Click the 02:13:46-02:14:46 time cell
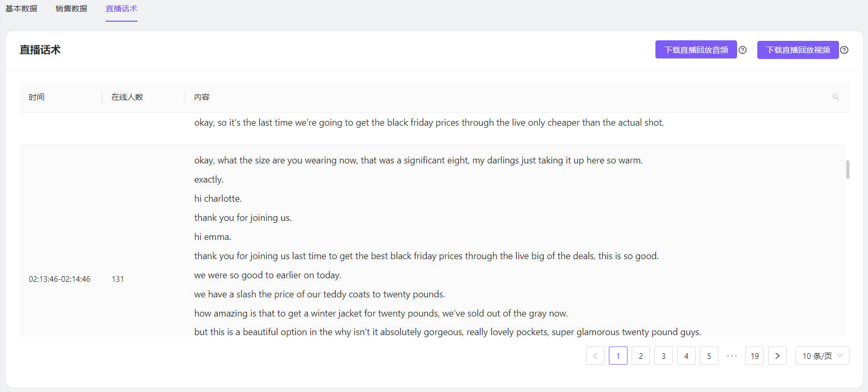This screenshot has height=392, width=868. pos(59,279)
